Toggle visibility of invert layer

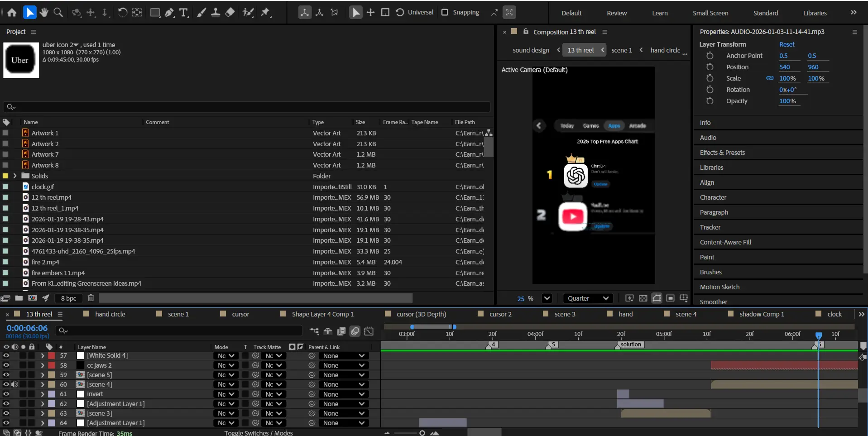6,394
